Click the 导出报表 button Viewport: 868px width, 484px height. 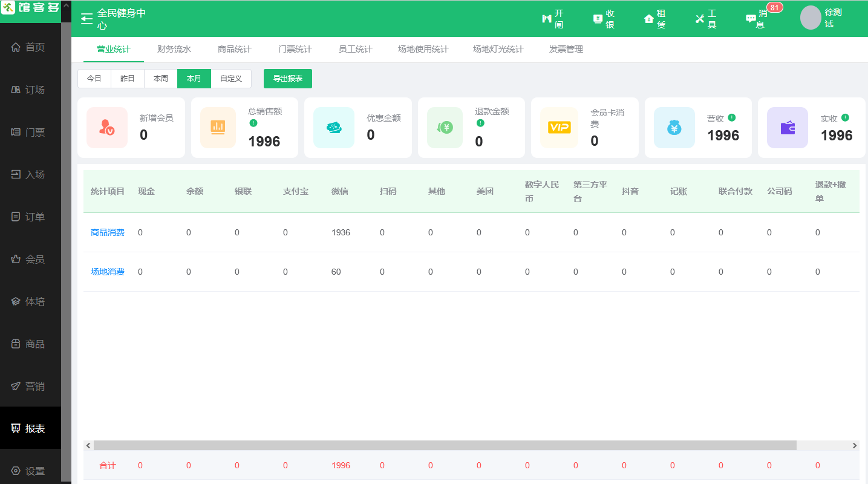click(x=288, y=79)
